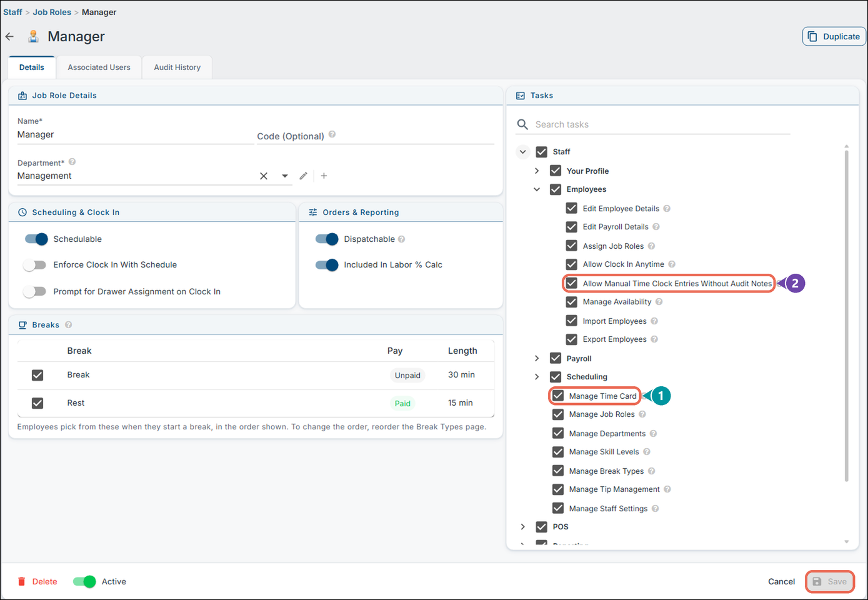Image resolution: width=868 pixels, height=600 pixels.
Task: Click help icon for Manage Job Roles
Action: click(642, 414)
